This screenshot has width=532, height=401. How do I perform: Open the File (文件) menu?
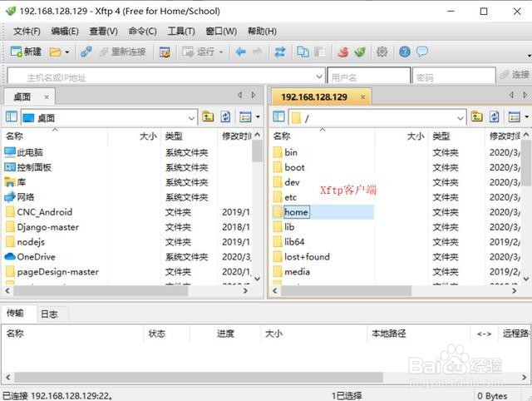click(x=27, y=32)
